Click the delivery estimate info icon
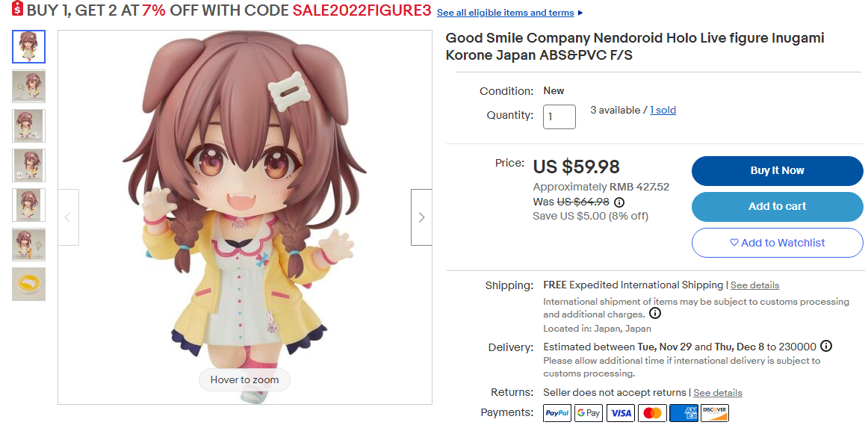Viewport: 868px width, 428px height. pyautogui.click(x=825, y=347)
